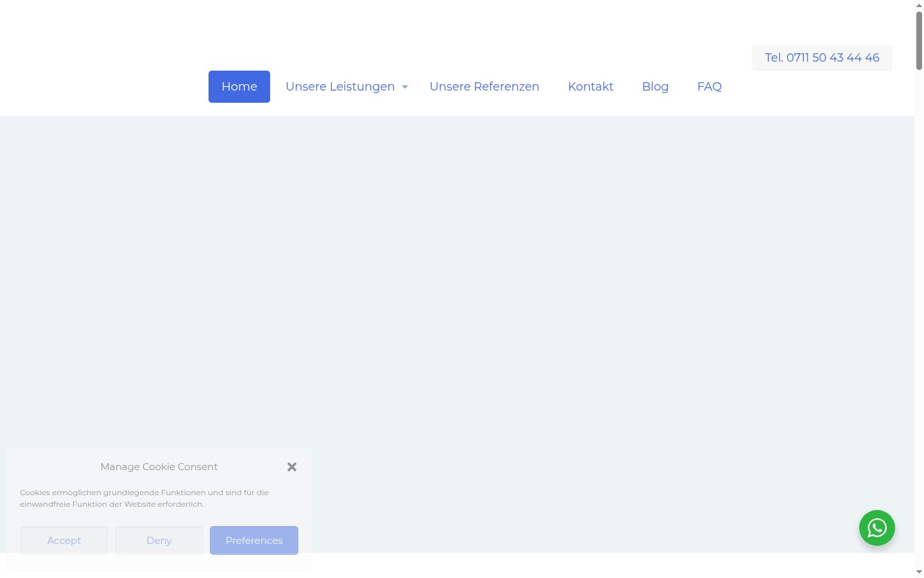Open the Unsere Leistungen menu entry
The width and height of the screenshot is (924, 578).
pyautogui.click(x=340, y=87)
